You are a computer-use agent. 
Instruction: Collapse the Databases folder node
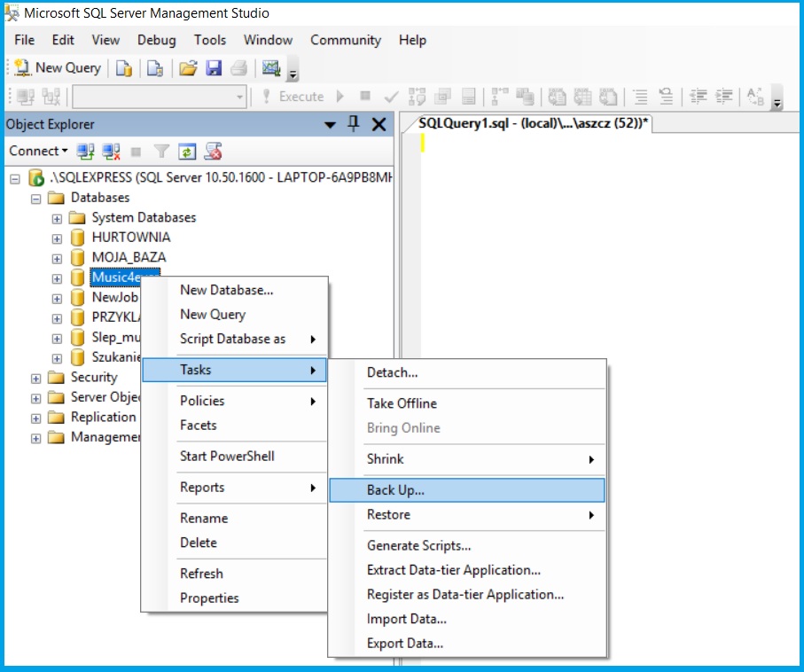(36, 199)
